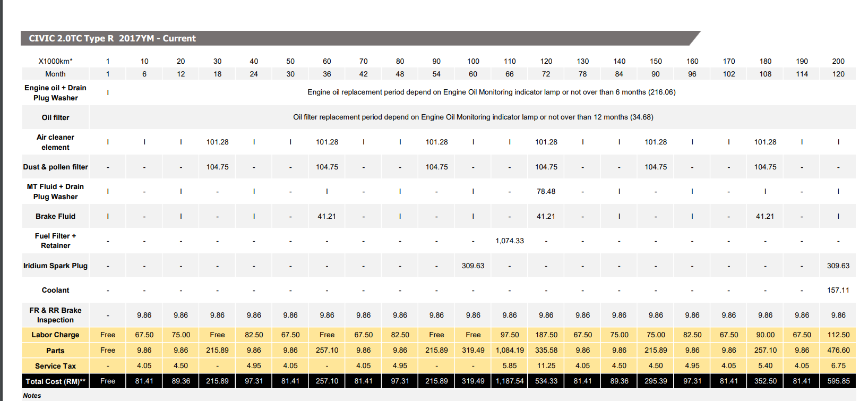Screen dimensions: 868x401
Task: Click the 476.60 parts value
Action: [838, 350]
